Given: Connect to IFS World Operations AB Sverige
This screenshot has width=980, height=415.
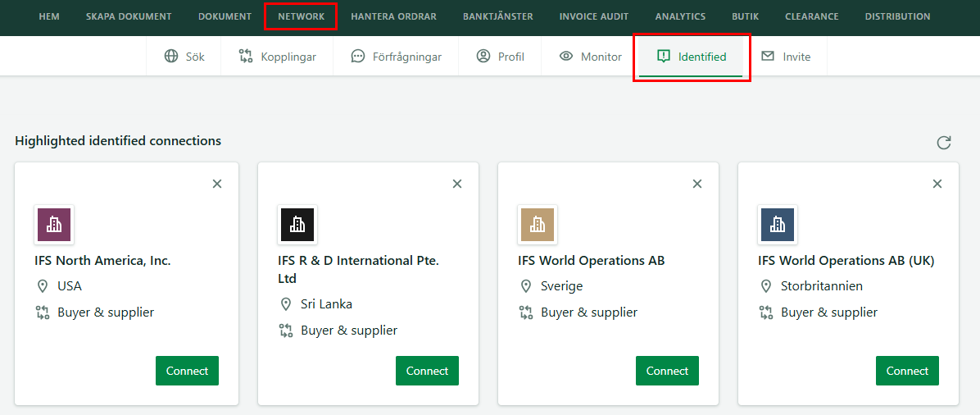Looking at the screenshot, I should [x=667, y=371].
